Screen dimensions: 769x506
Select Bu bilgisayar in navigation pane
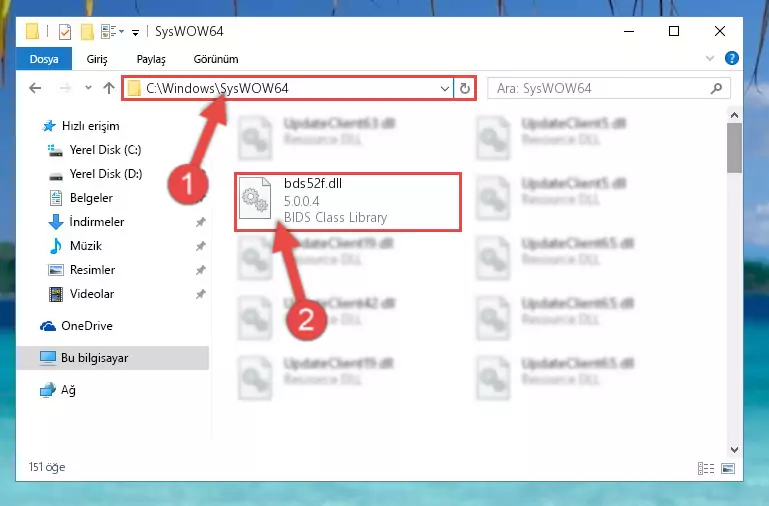tap(113, 358)
